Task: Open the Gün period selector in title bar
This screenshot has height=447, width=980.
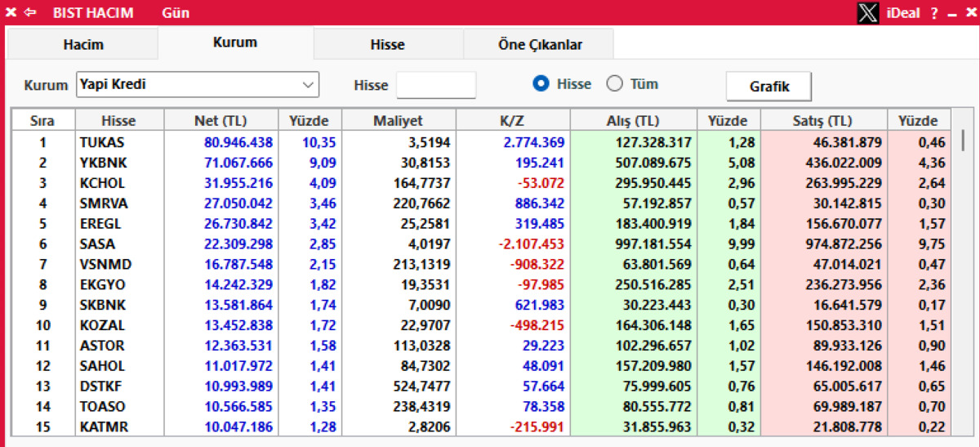Action: pyautogui.click(x=176, y=13)
